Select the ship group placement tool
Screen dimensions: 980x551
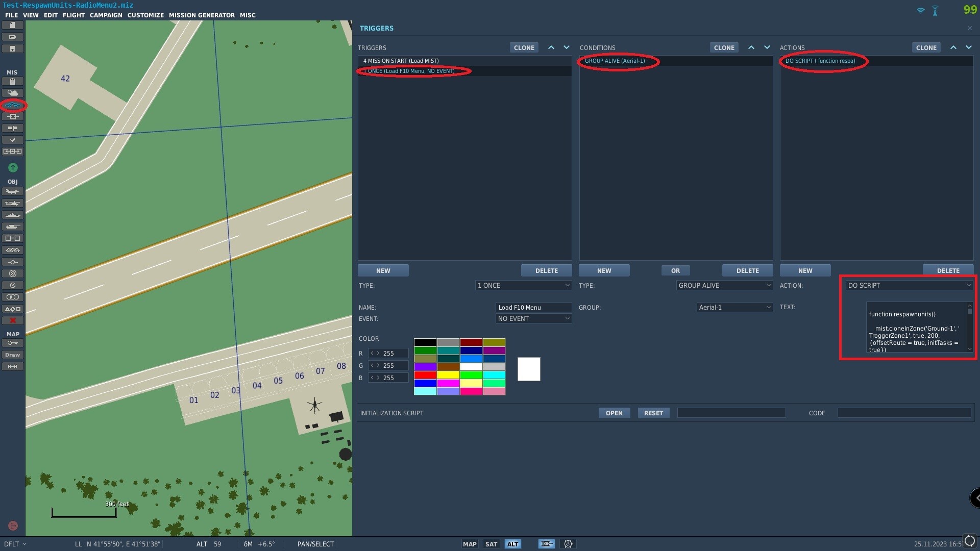click(x=13, y=215)
